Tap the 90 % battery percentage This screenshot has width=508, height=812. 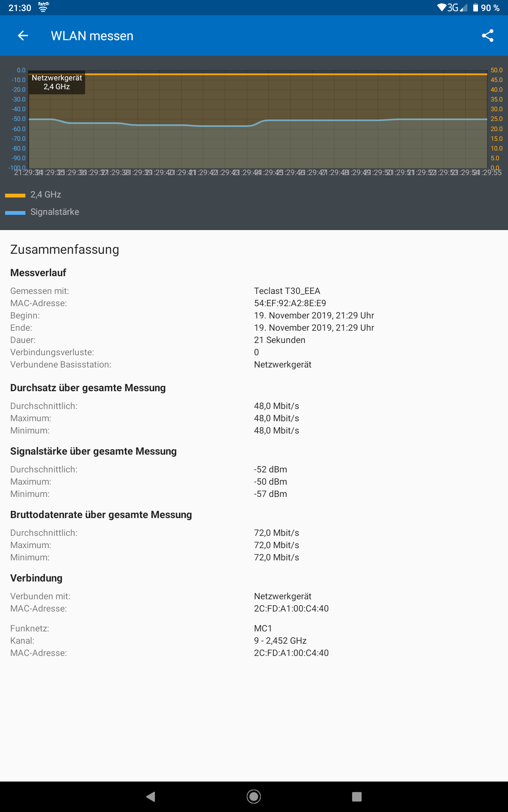pos(490,8)
